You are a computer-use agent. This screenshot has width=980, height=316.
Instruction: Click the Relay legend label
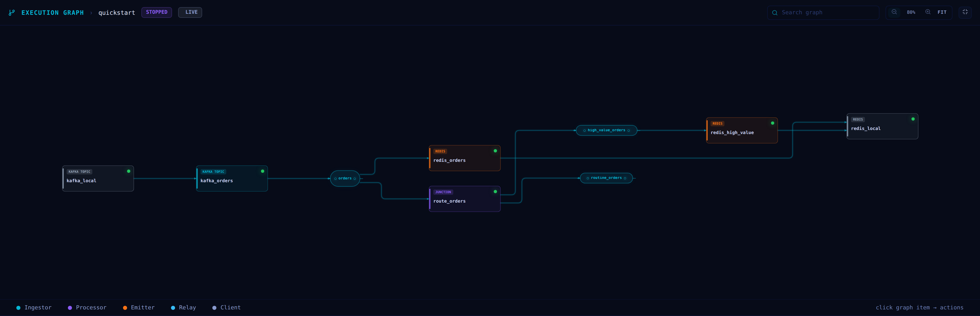[x=188, y=308]
